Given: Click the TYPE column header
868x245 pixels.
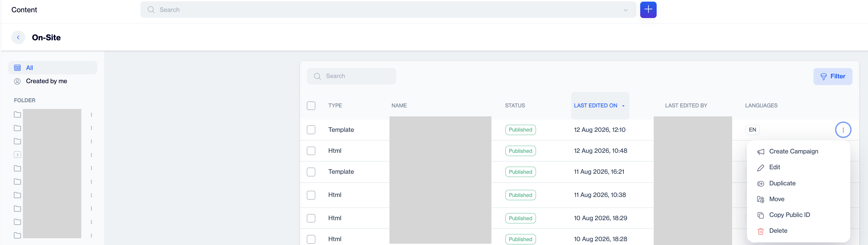Looking at the screenshot, I should (x=335, y=106).
